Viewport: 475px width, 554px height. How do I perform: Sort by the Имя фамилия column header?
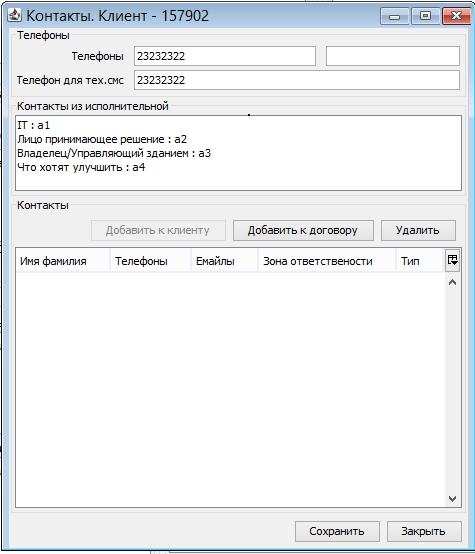(x=63, y=261)
